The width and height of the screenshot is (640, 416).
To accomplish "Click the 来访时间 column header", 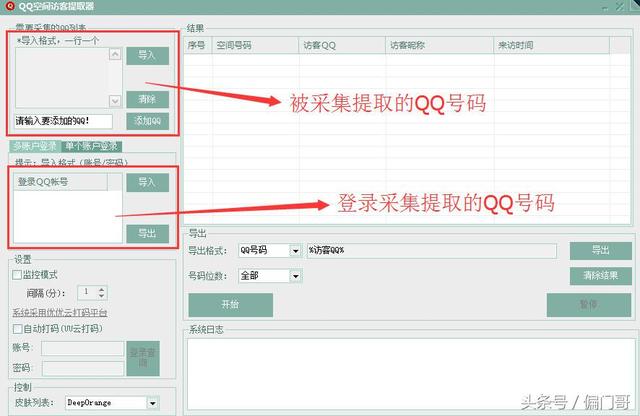I will point(552,45).
